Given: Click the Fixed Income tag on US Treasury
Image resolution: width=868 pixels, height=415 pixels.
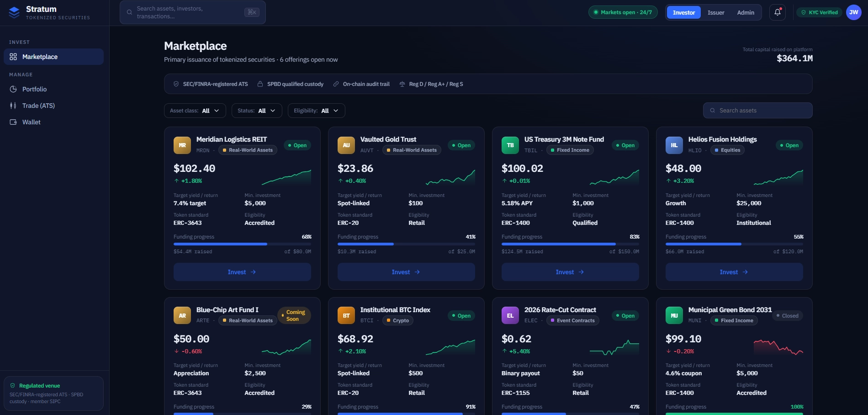Looking at the screenshot, I should pyautogui.click(x=570, y=150).
